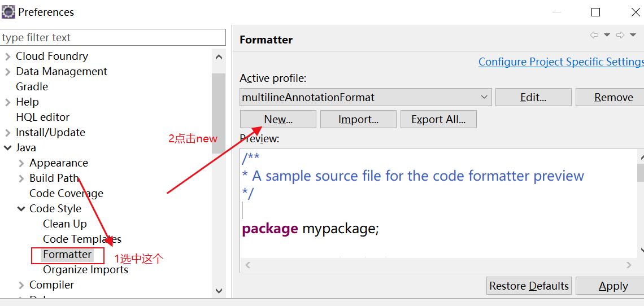Viewport: 644px width, 306px height.
Task: Click the tree scrollbar up arrow
Action: (x=219, y=58)
